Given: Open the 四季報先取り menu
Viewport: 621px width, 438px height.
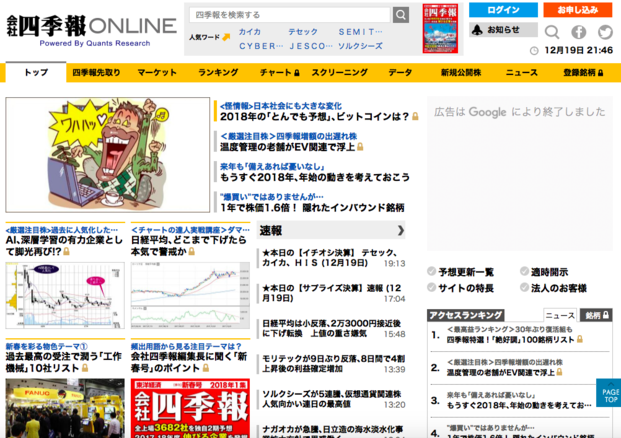Looking at the screenshot, I should tap(96, 72).
